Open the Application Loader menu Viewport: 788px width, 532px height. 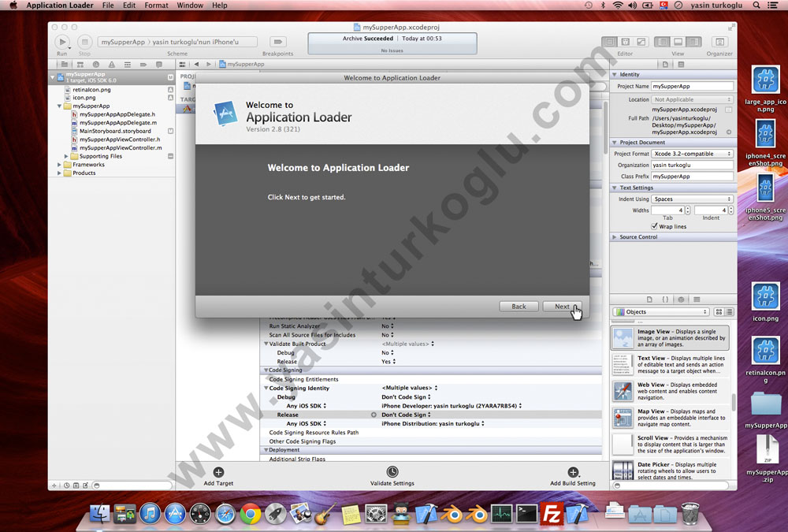pos(60,5)
